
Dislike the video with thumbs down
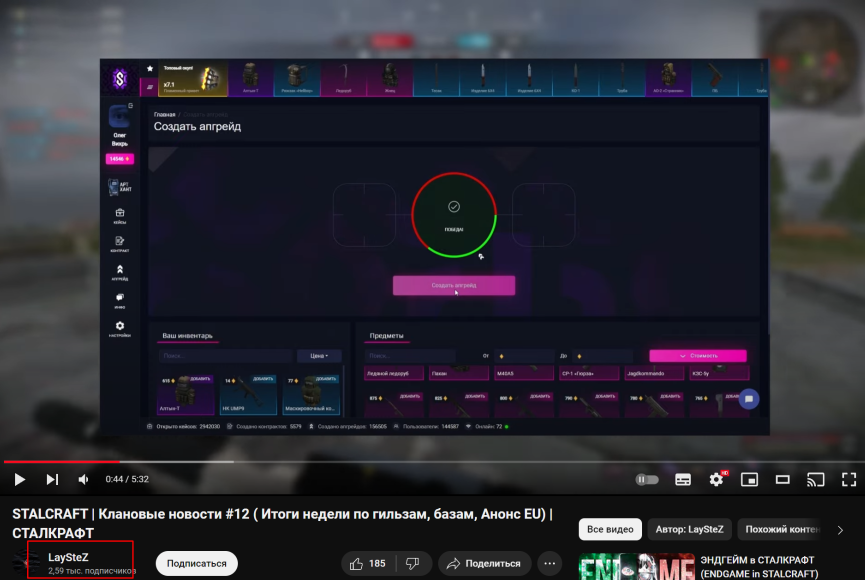(413, 563)
